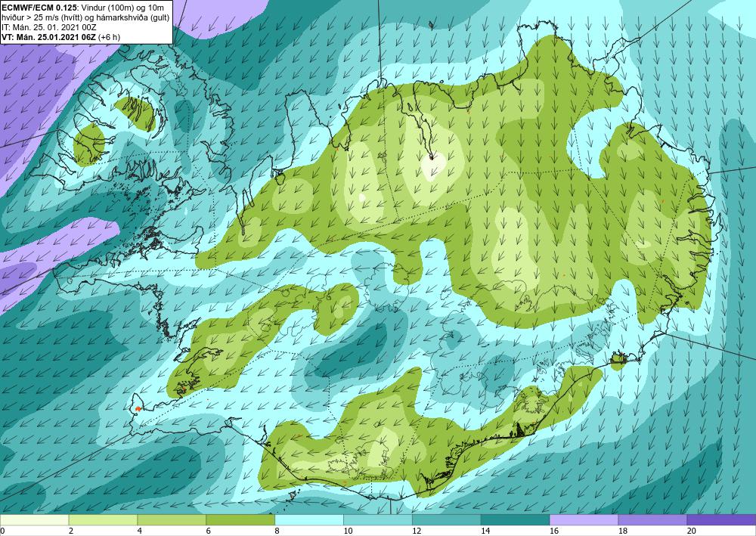This screenshot has height=536, width=756.
Task: Click the 12–14 m/s teal legend swatch
Action: 447,520
